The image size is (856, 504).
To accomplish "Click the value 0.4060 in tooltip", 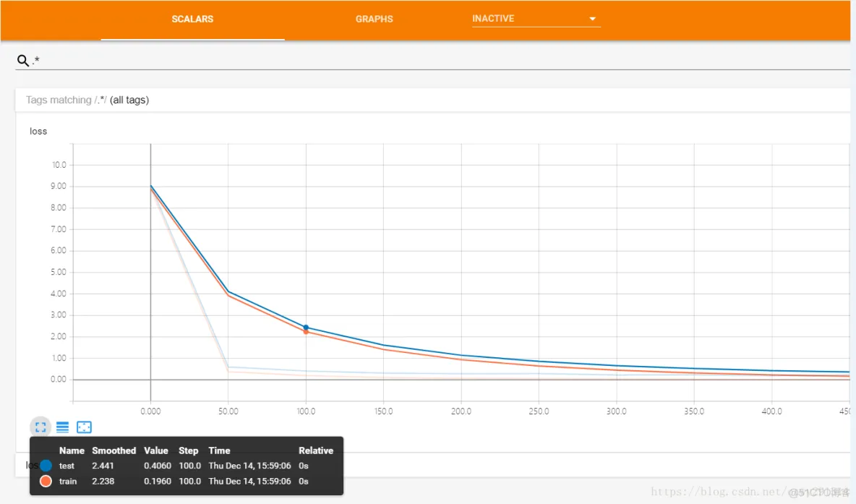I will pyautogui.click(x=157, y=466).
